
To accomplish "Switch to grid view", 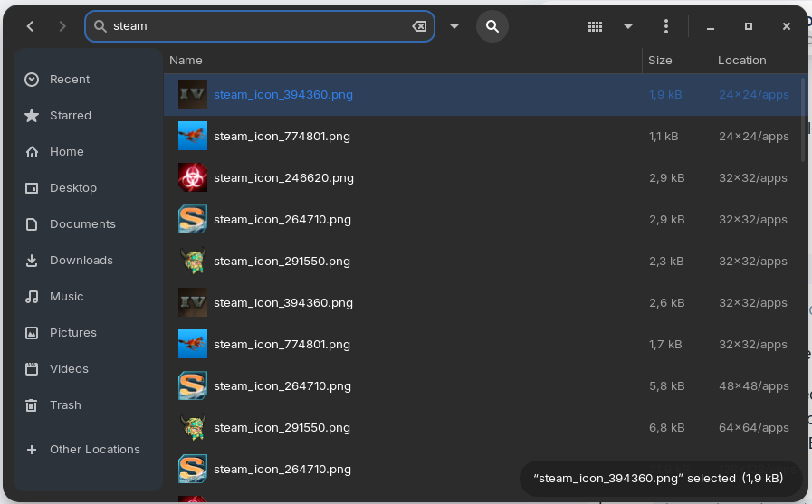I will [595, 26].
